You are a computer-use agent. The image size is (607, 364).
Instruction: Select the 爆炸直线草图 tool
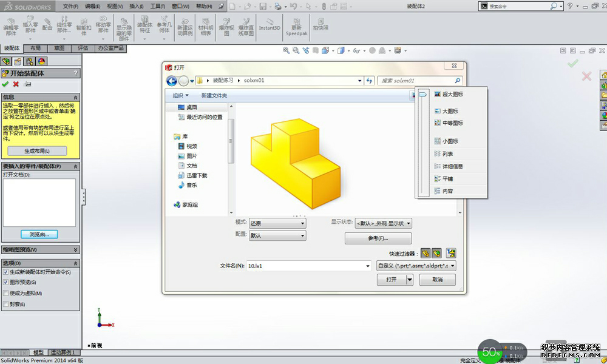point(246,28)
